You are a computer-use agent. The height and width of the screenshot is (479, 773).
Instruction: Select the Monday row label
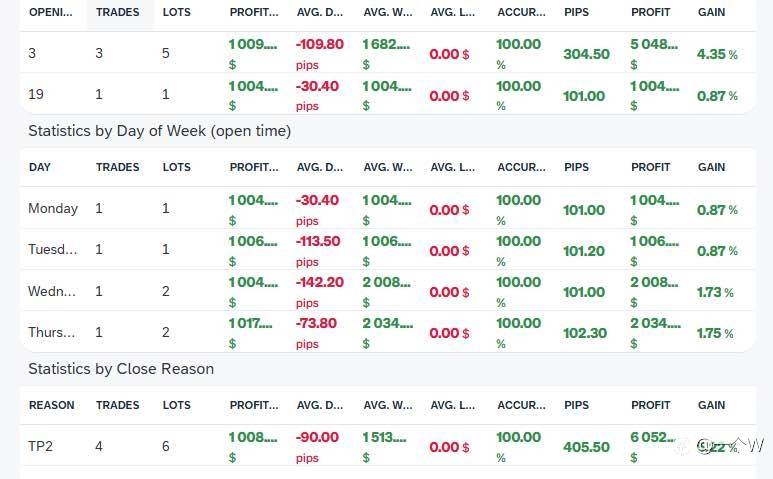[x=53, y=209]
